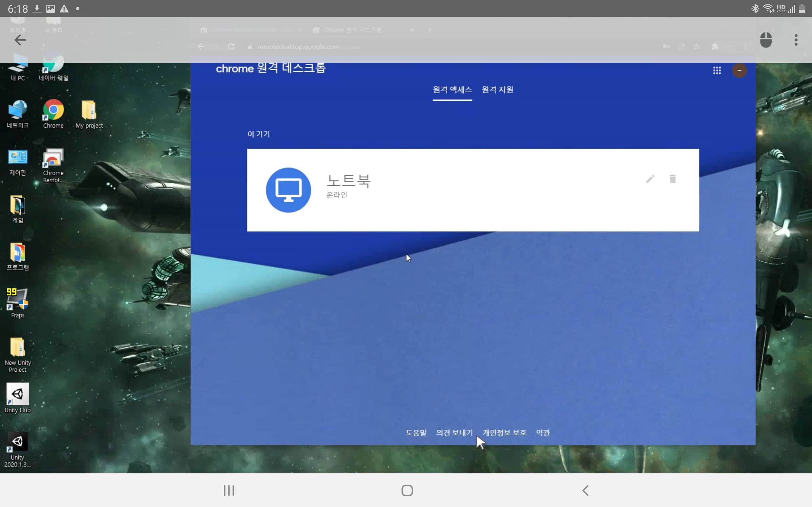812x507 pixels.
Task: Click the trash delete icon for 노트북
Action: [672, 179]
